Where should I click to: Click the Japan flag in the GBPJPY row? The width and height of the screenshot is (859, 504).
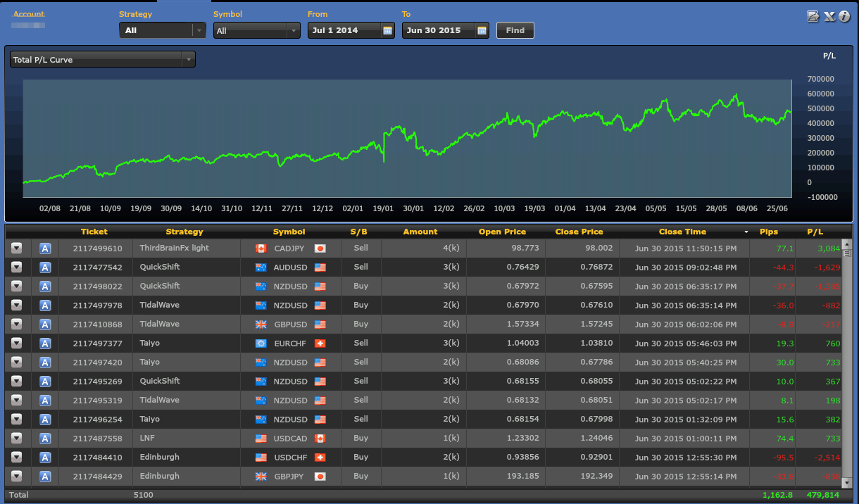coord(320,476)
